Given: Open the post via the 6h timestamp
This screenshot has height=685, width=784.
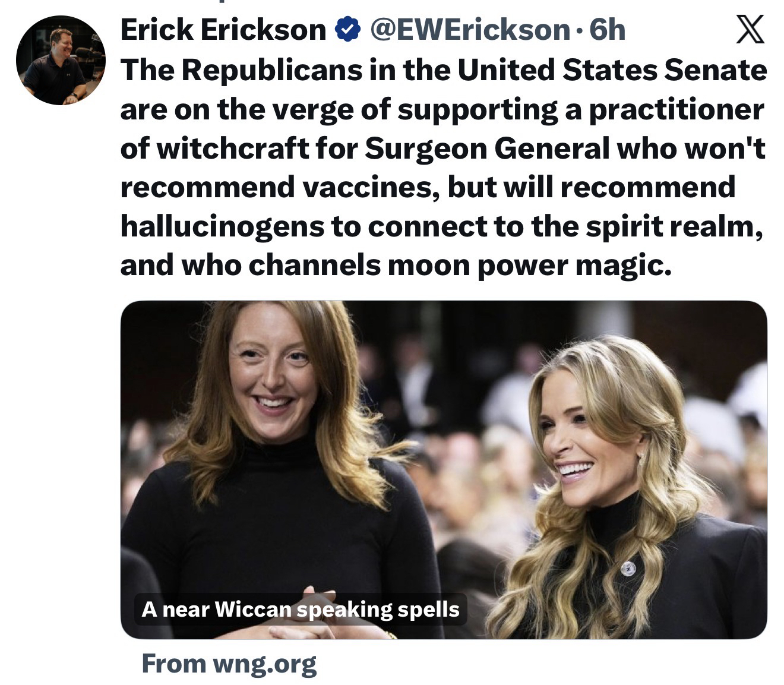Looking at the screenshot, I should (606, 30).
